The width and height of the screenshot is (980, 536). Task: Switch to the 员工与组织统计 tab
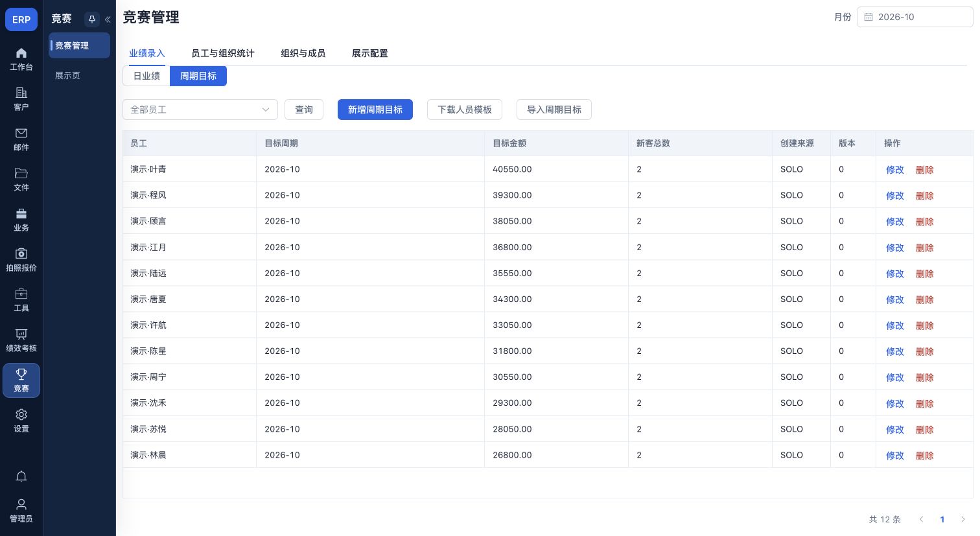[223, 53]
